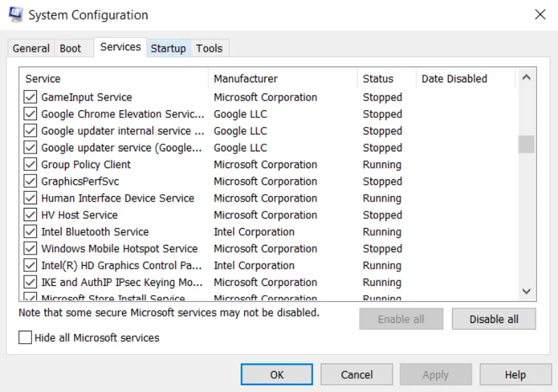Uncheck the GameInput Service checkbox
This screenshot has width=558, height=392.
(30, 97)
